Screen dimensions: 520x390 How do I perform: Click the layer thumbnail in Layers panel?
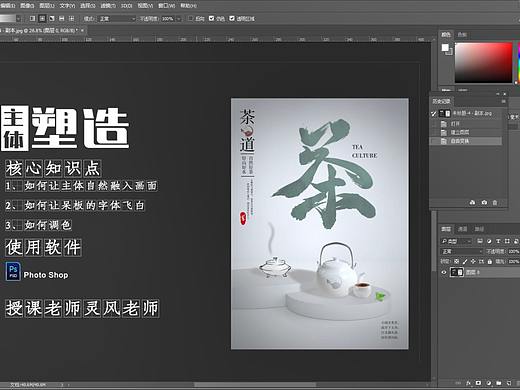(456, 272)
